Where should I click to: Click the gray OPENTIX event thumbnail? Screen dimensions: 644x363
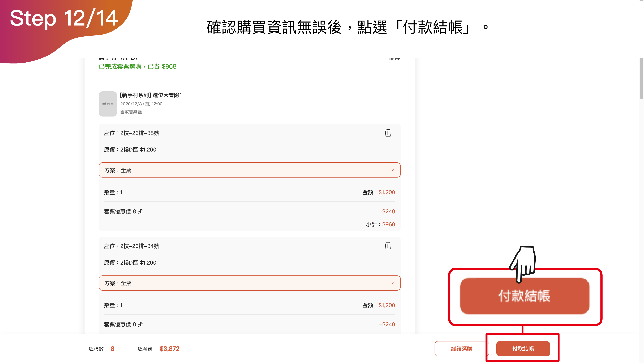[x=108, y=104]
